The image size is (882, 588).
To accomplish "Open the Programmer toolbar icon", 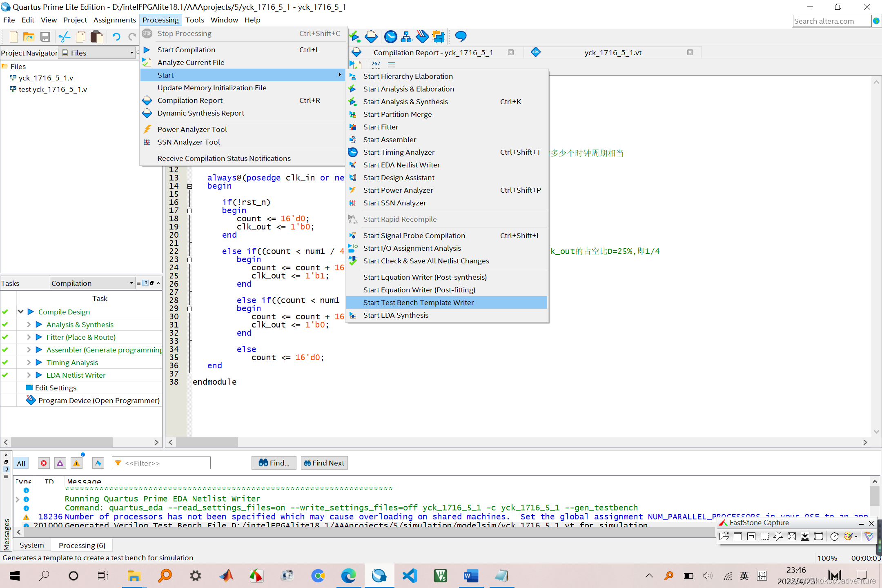I will [423, 37].
